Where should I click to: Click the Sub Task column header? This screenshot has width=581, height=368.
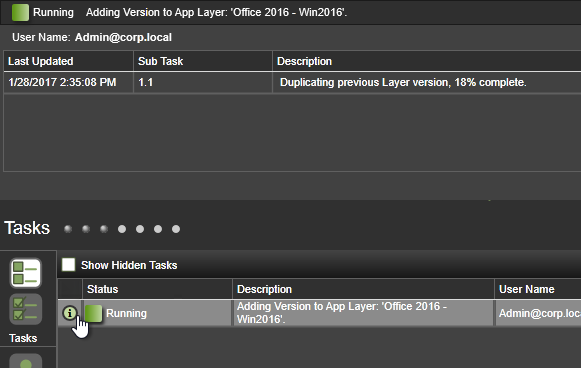pos(203,61)
